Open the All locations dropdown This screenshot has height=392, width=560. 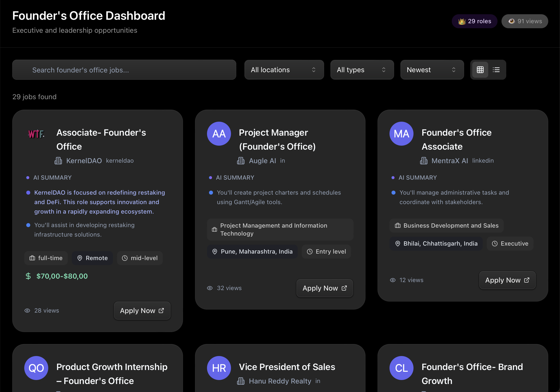pos(284,70)
